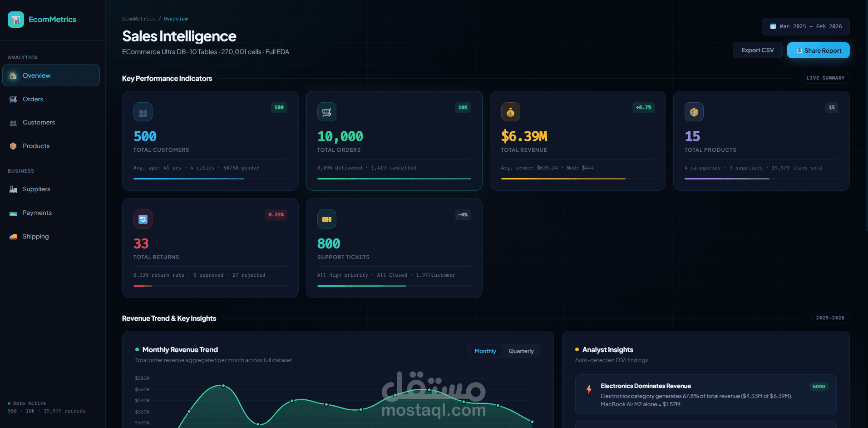Click the +8.7% badge on revenue card
The height and width of the screenshot is (428, 868).
(x=643, y=108)
